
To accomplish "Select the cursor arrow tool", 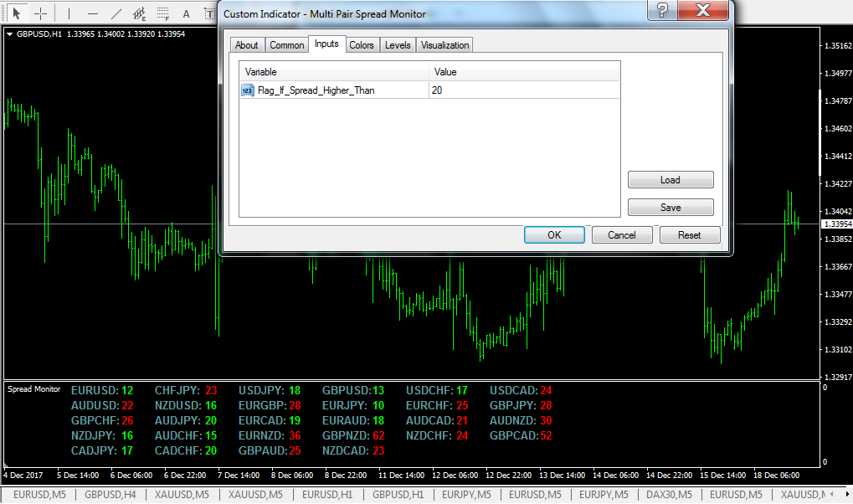I will pos(16,13).
